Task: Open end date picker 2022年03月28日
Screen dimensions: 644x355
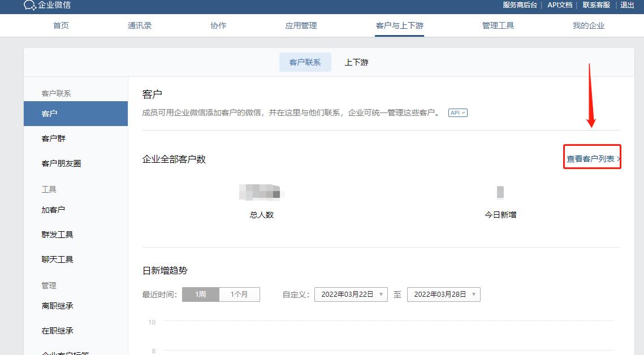Action: [x=444, y=294]
